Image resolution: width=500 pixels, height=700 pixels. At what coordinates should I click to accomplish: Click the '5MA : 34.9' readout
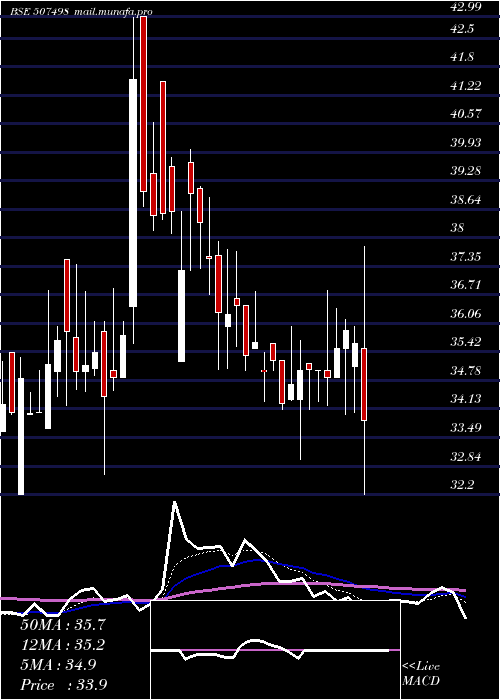(x=58, y=665)
